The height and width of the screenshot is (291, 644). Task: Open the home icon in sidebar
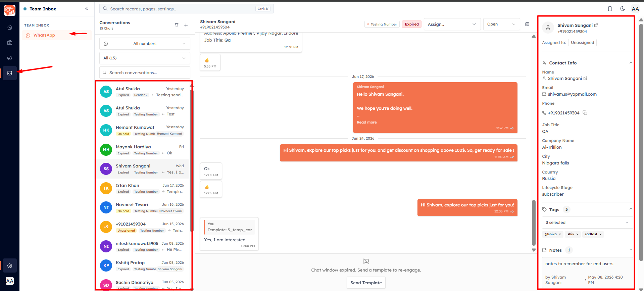tap(10, 27)
